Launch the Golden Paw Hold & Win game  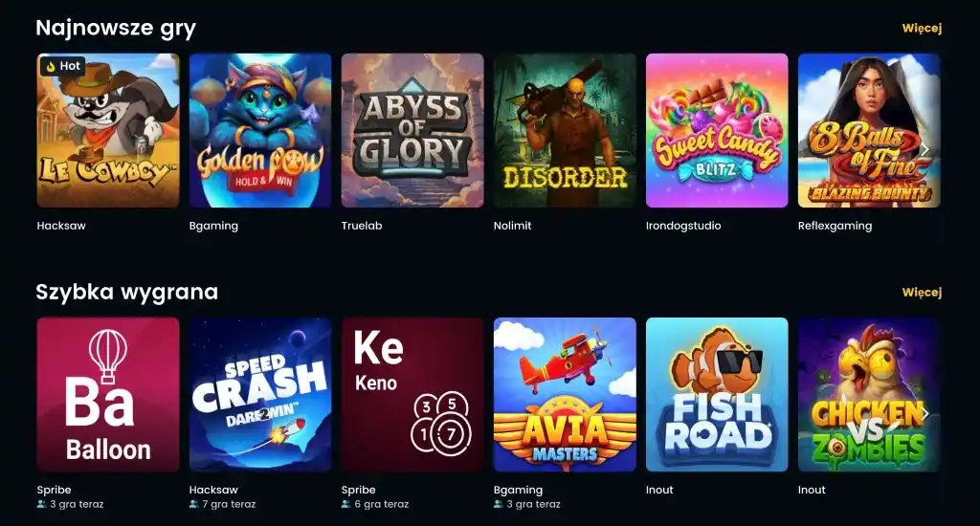click(x=260, y=131)
